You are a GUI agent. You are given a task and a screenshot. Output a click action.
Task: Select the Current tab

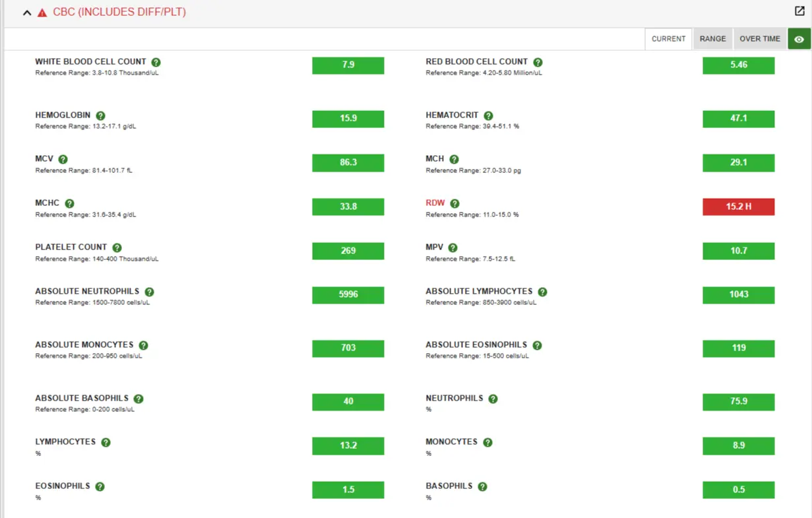668,39
